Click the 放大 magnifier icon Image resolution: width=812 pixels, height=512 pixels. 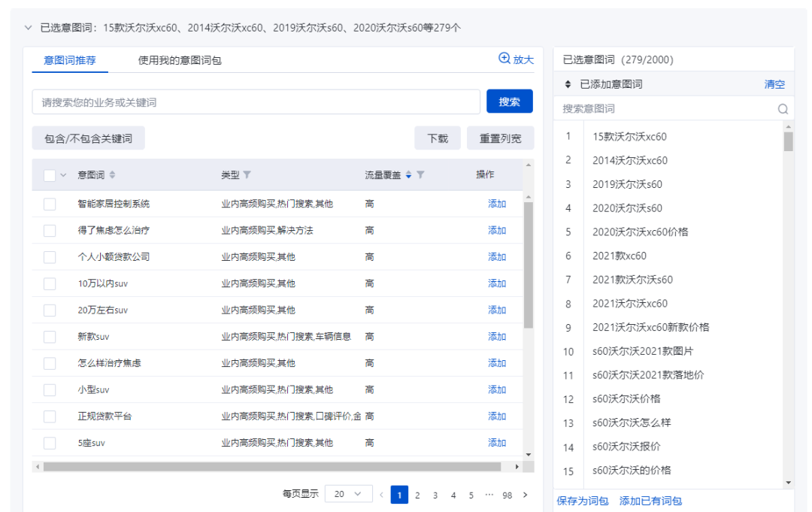click(504, 59)
